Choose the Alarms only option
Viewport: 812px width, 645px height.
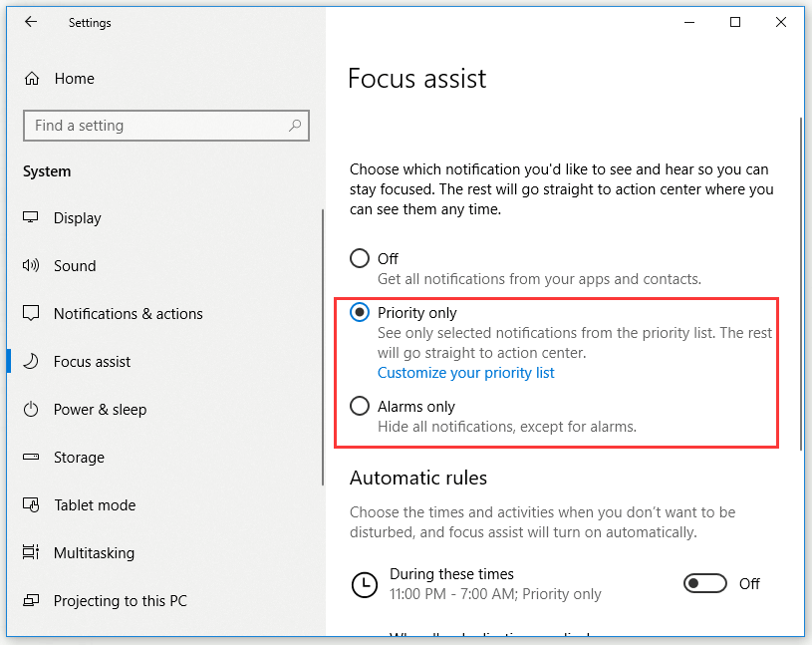[359, 406]
